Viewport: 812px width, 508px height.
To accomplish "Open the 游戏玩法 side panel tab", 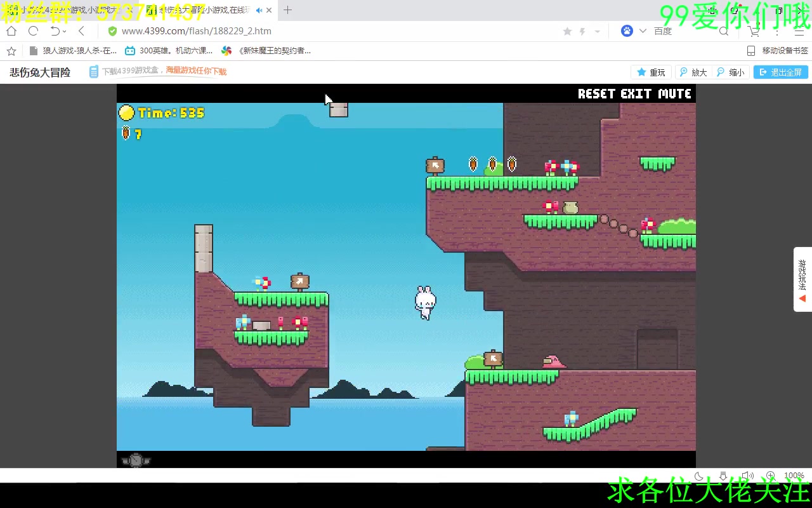I will coord(802,279).
